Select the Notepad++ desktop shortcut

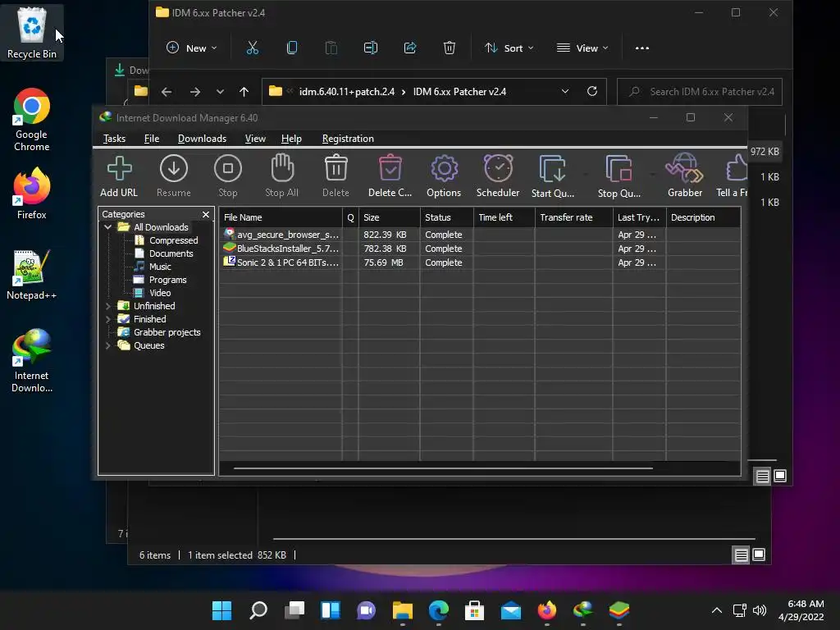click(x=32, y=275)
